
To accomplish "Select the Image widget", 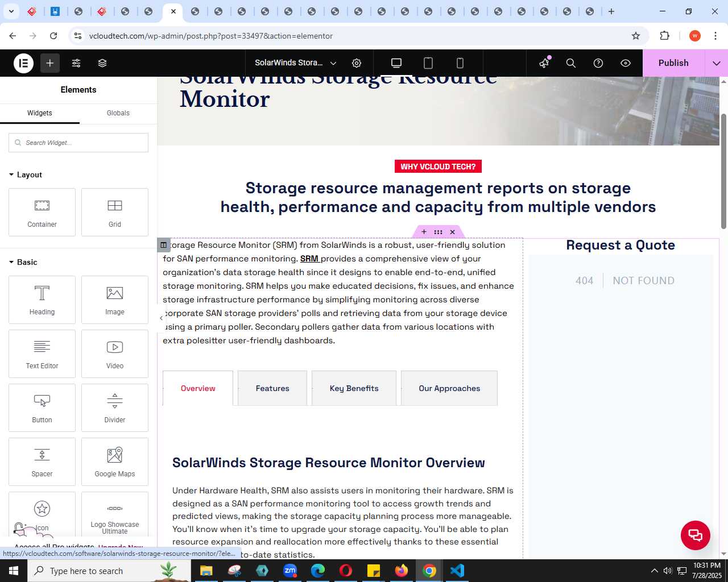I will point(115,300).
